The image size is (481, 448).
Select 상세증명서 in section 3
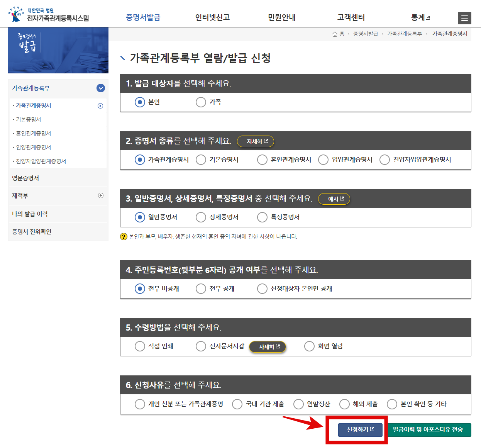tap(201, 217)
